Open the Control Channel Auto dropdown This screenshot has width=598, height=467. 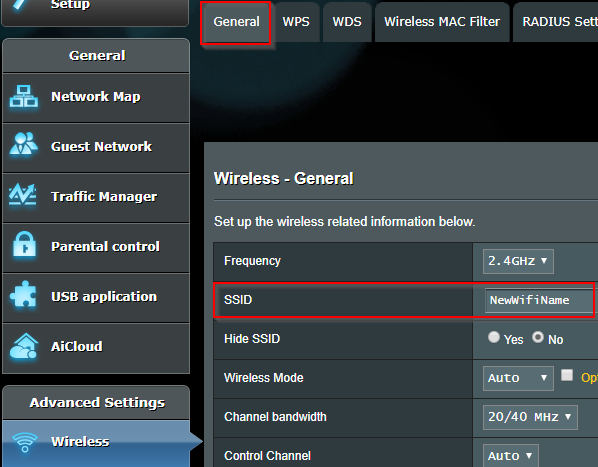[511, 456]
